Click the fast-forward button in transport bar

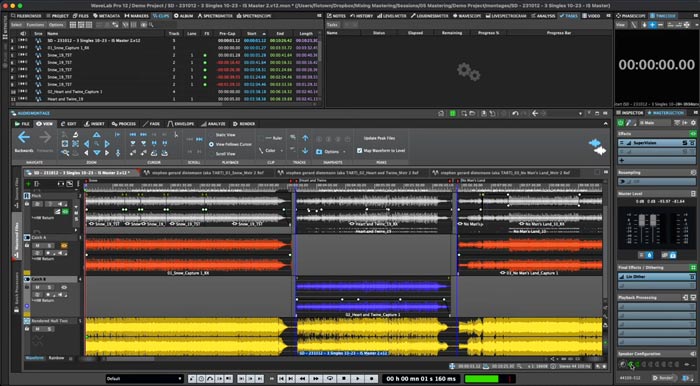[316, 378]
